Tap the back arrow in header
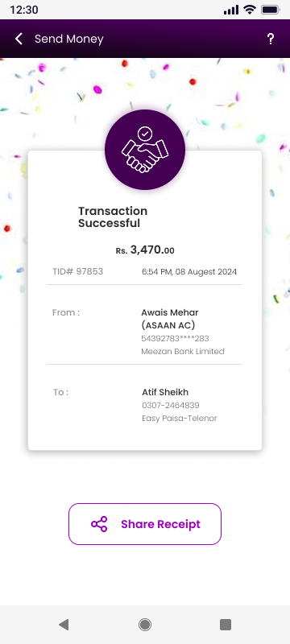290x644 pixels. tap(19, 39)
